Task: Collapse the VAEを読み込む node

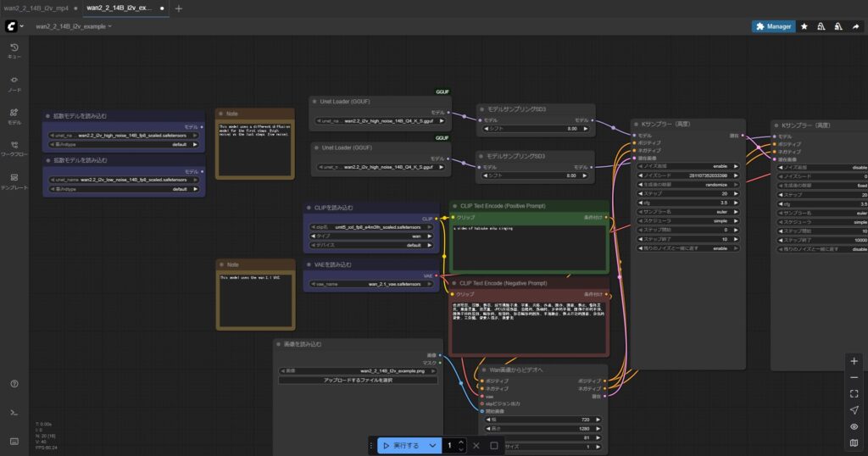Action: [309, 264]
